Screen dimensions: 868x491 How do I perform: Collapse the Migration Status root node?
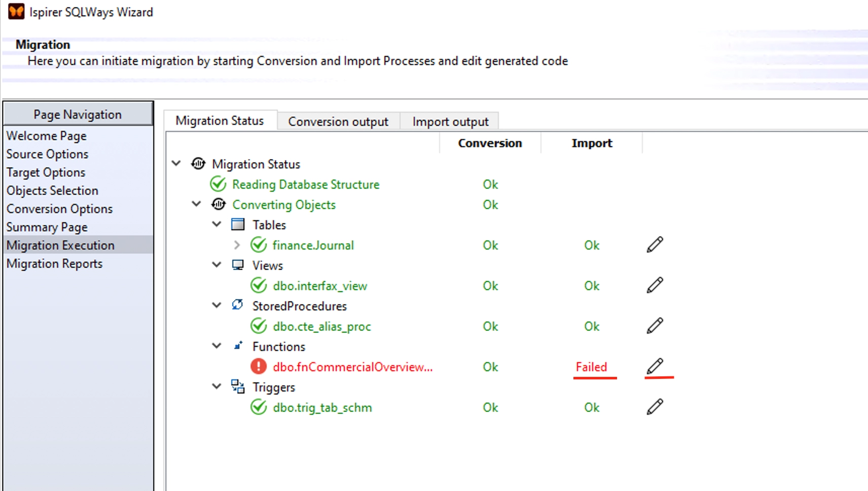[x=176, y=163]
